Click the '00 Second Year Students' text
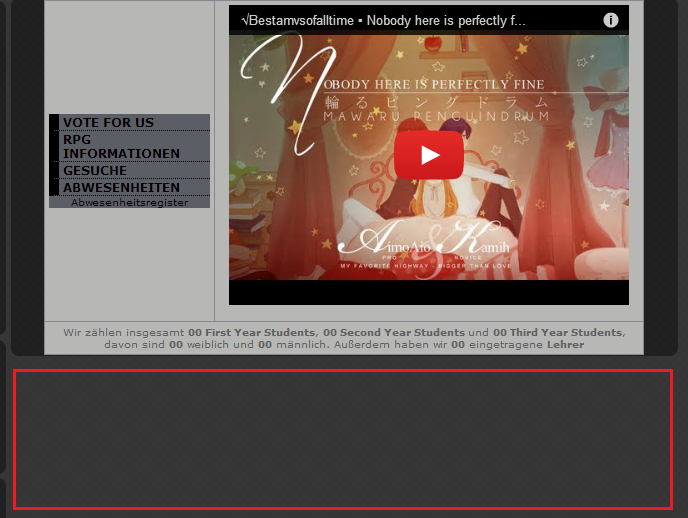The width and height of the screenshot is (688, 518). point(394,332)
